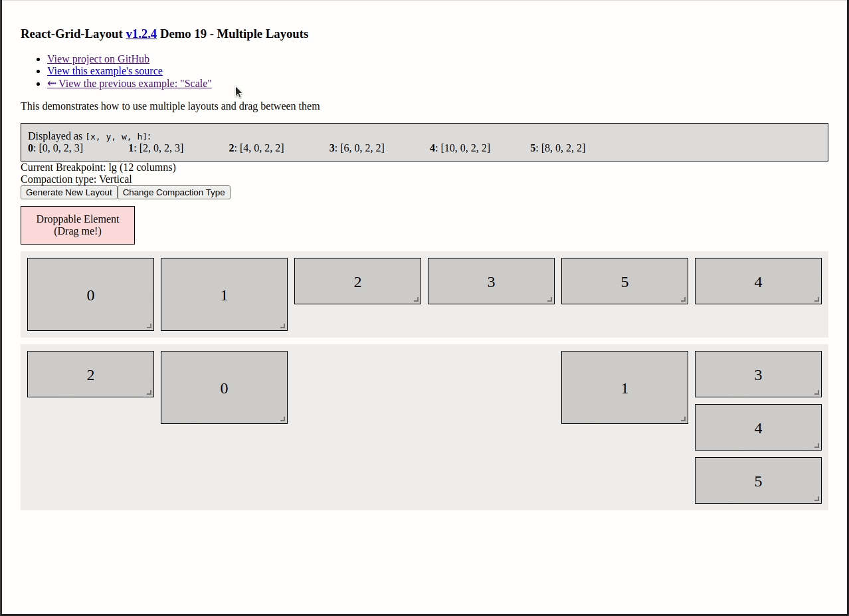Click "Current Breakpoint: lg (12 columns)" text
The height and width of the screenshot is (616, 849).
98,167
